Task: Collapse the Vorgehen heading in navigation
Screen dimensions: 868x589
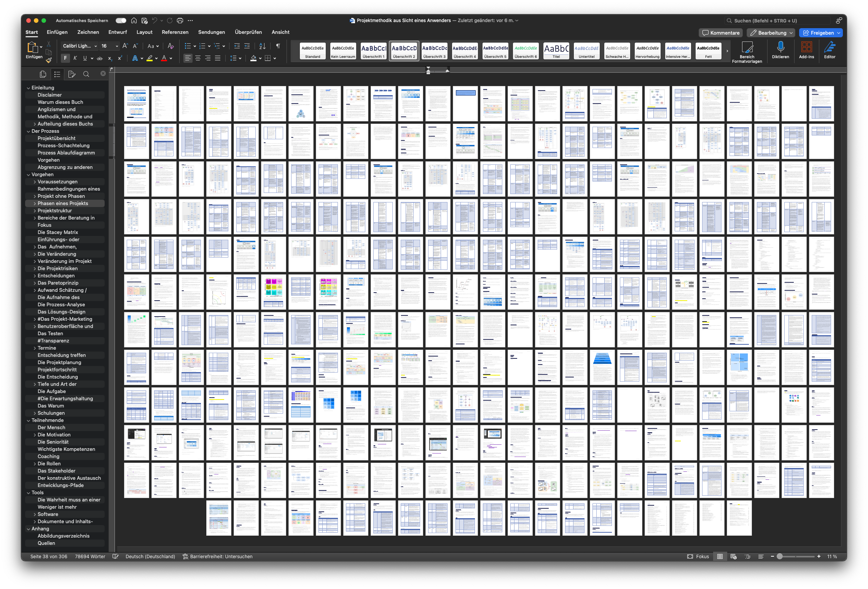Action: (x=29, y=175)
